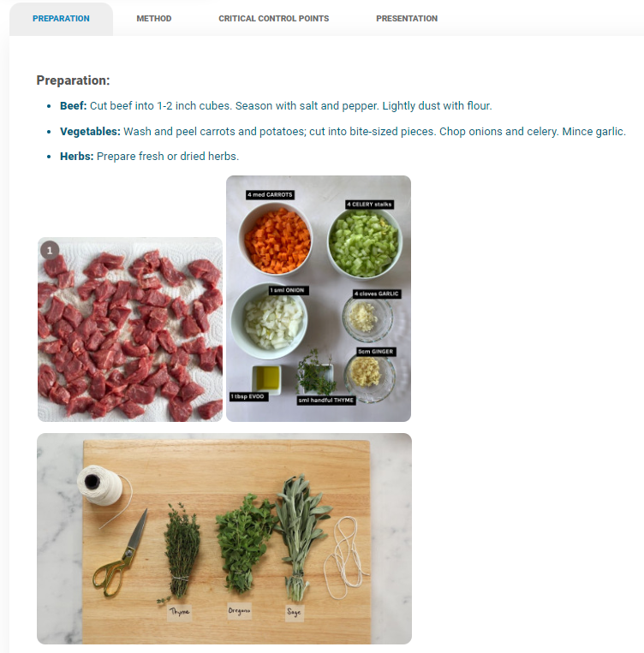Click the 1 tbsp EVOO label
This screenshot has width=644, height=653.
(249, 396)
